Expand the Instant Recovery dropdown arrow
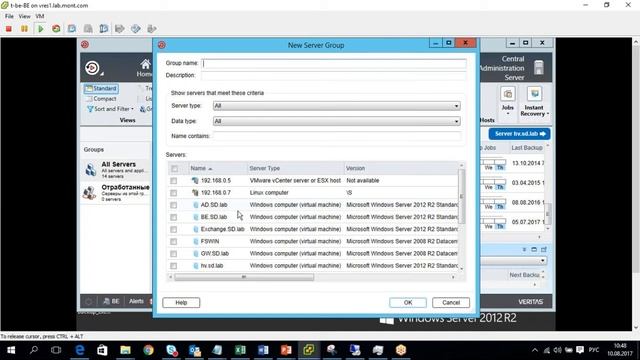 point(547,114)
